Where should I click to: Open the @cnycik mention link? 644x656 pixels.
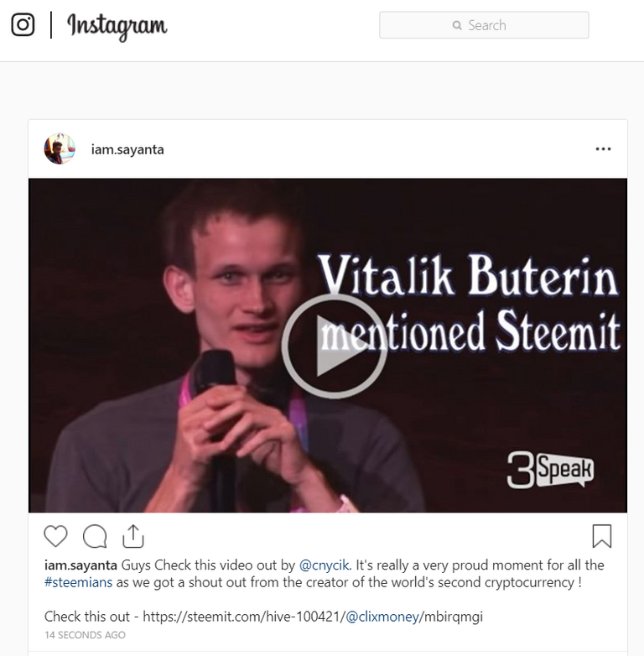pyautogui.click(x=324, y=565)
